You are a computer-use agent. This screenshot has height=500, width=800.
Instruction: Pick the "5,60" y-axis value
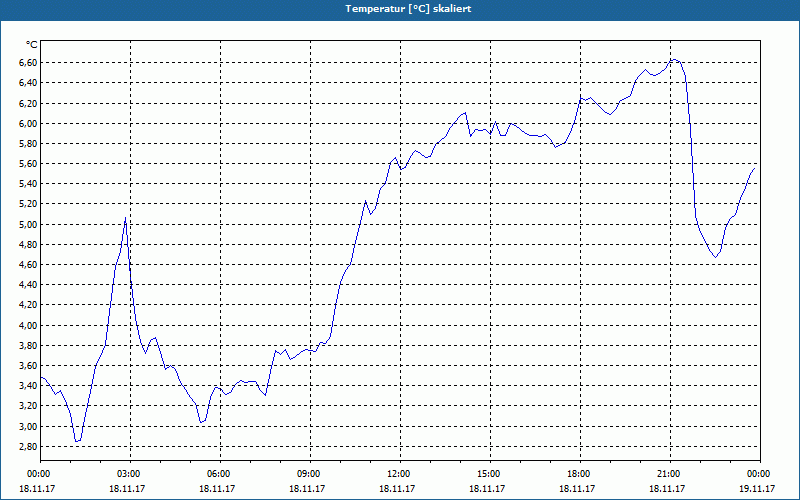(29, 164)
